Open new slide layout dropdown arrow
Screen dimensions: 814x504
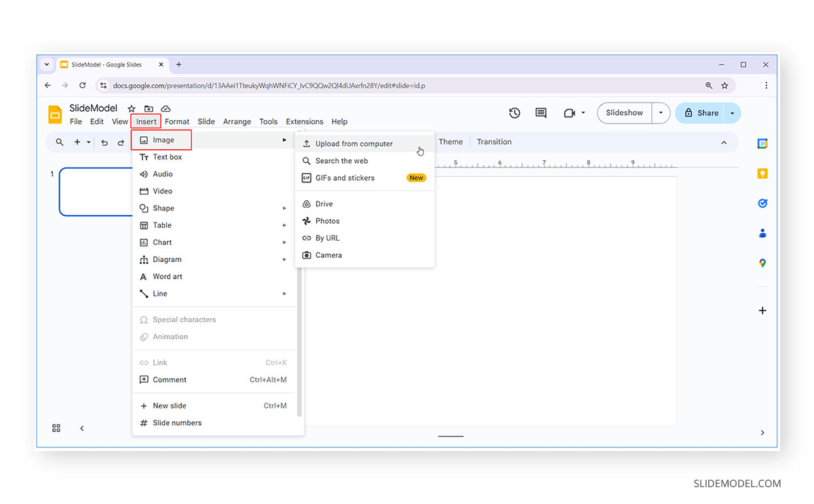(x=88, y=142)
